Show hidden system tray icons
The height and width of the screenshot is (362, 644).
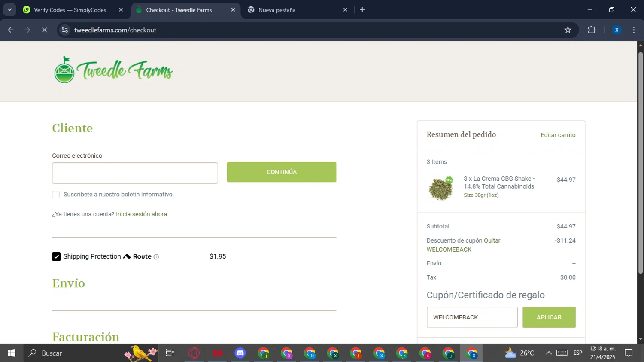pos(549,353)
